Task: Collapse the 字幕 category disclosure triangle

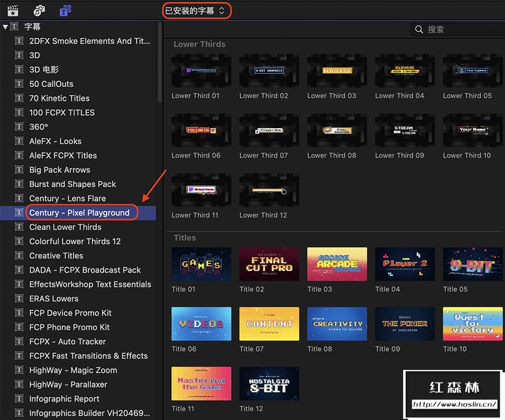Action: point(5,27)
